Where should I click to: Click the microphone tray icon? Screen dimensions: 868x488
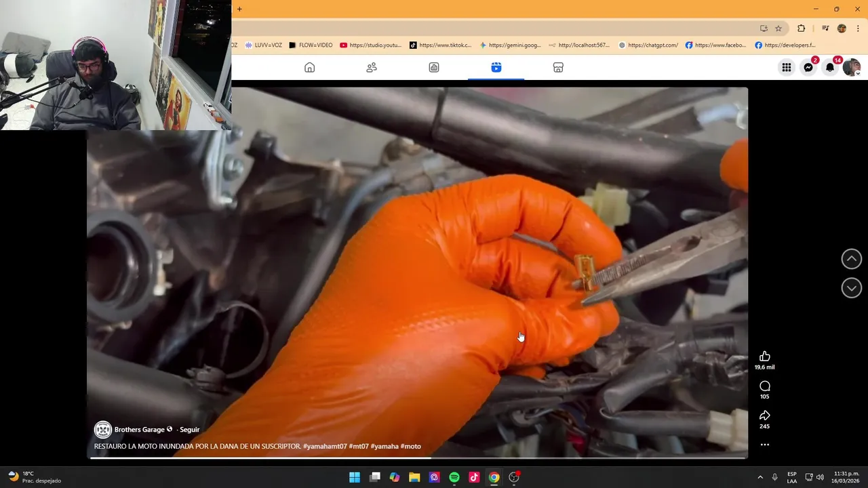(x=774, y=477)
